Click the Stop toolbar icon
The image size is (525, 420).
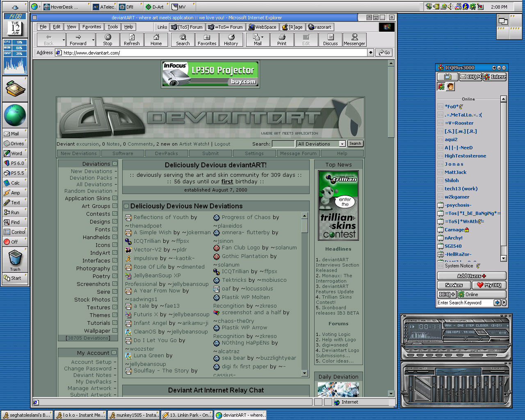pyautogui.click(x=107, y=40)
